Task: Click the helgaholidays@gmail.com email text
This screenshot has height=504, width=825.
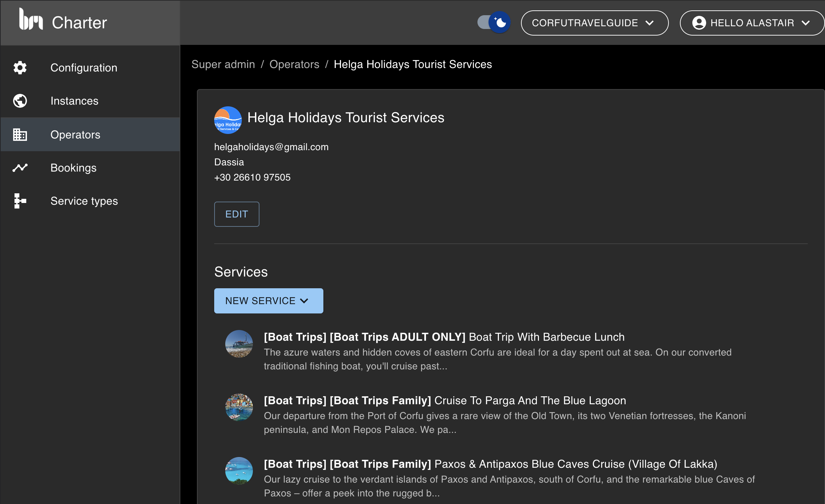Action: [271, 147]
